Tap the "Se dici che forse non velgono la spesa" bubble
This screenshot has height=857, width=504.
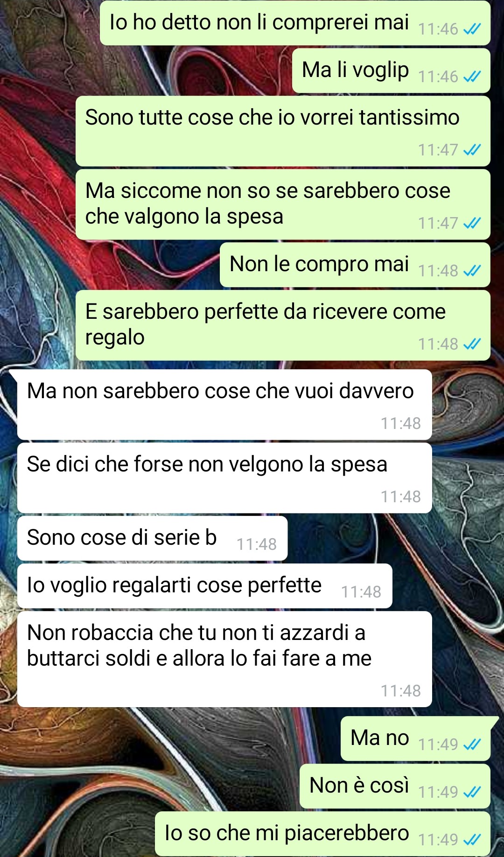(x=224, y=478)
